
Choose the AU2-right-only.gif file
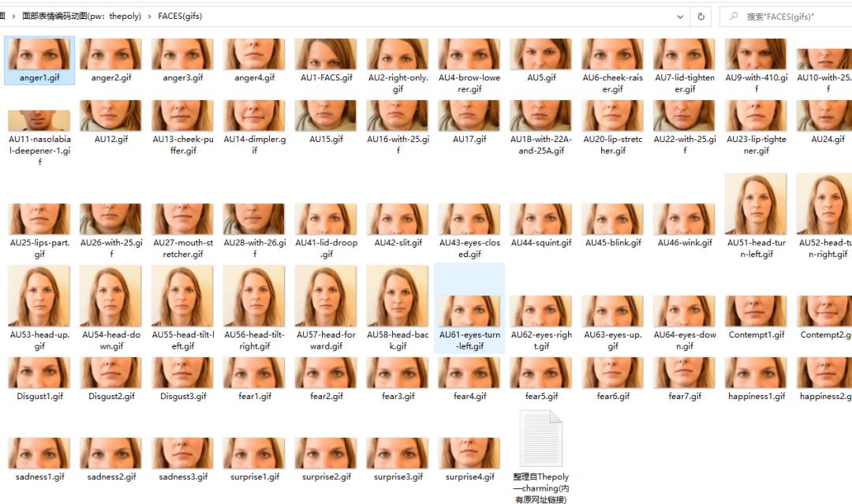[398, 54]
